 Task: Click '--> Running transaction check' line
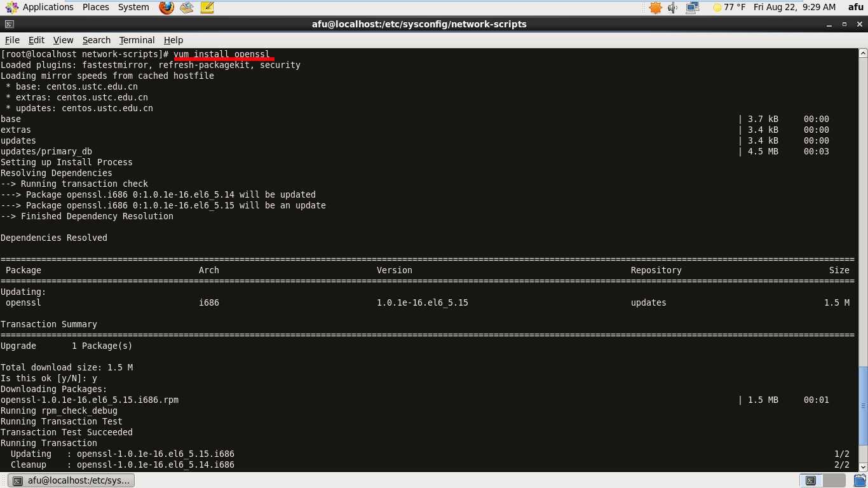click(74, 184)
